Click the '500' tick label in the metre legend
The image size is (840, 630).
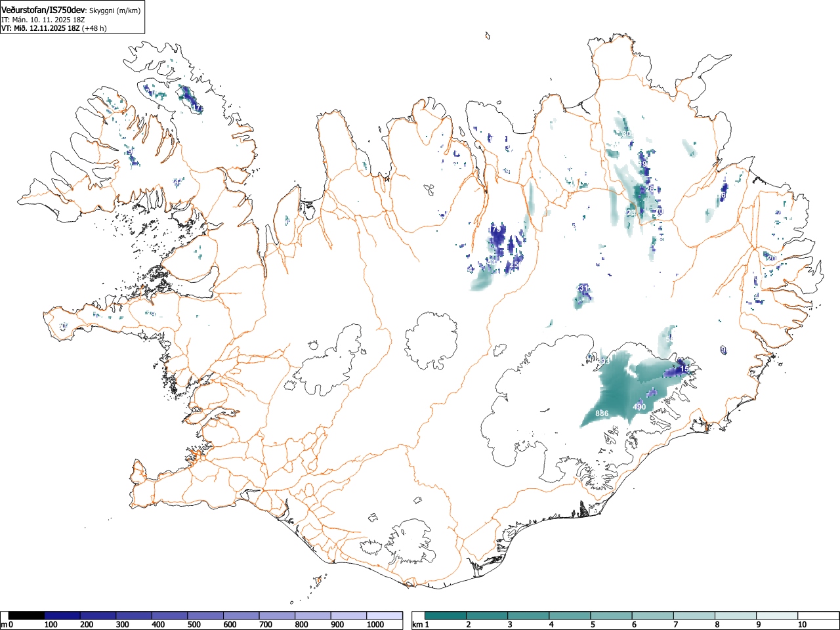194,625
